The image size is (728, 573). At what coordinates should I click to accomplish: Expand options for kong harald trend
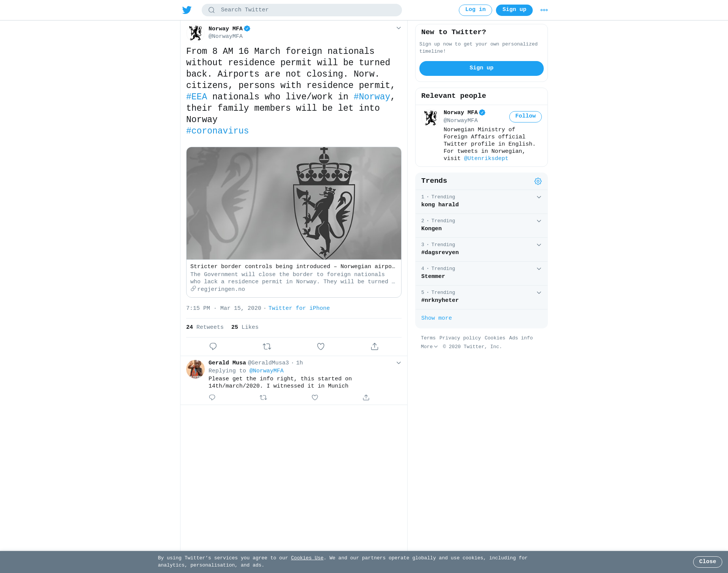[539, 197]
